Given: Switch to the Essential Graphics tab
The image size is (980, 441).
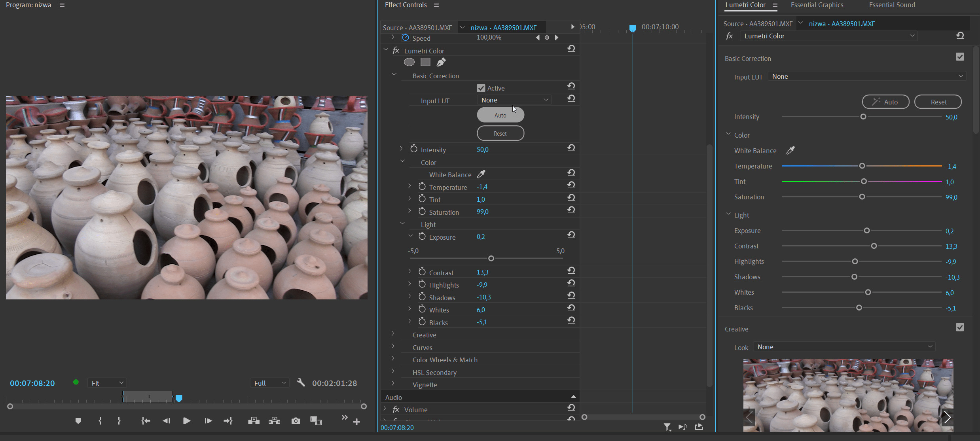Looking at the screenshot, I should 817,5.
